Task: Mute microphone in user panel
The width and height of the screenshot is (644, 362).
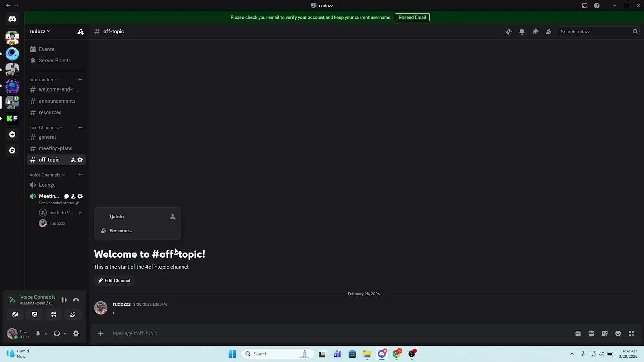Action: pos(38,333)
